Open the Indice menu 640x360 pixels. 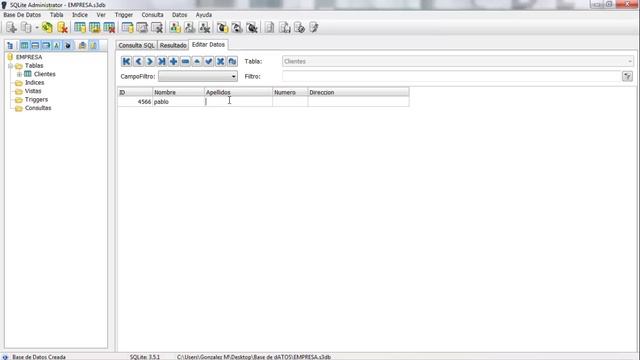[x=80, y=15]
